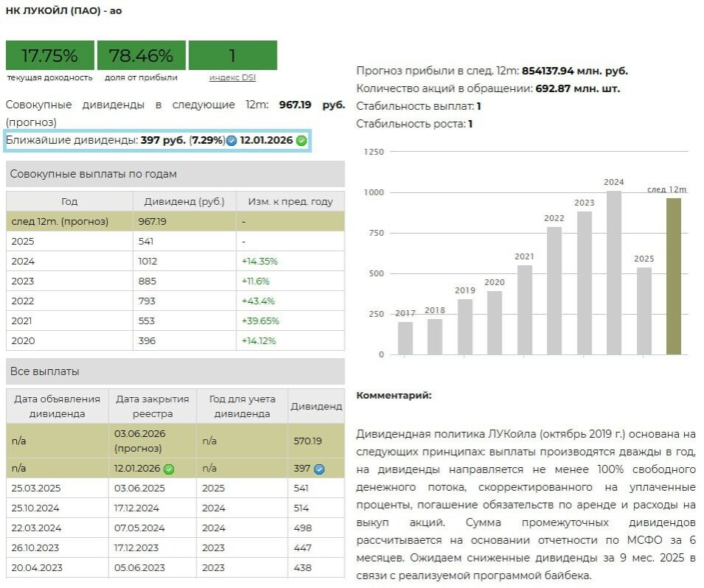Viewport: 704px width, 588px height.
Task: Click green checkmark in the Ближайшие дивиденды line
Action: pos(302,140)
